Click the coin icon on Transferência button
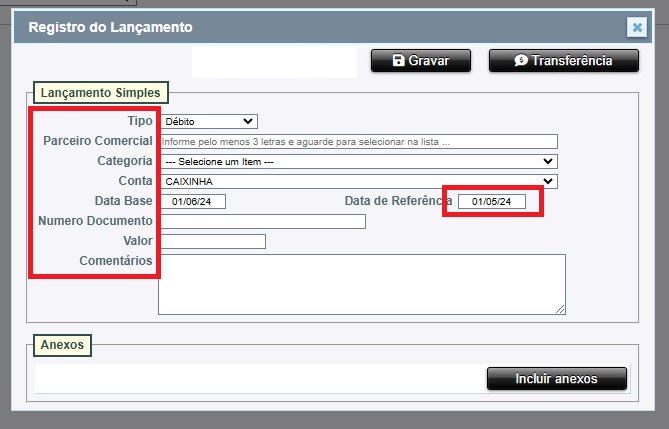Image resolution: width=669 pixels, height=429 pixels. (520, 61)
